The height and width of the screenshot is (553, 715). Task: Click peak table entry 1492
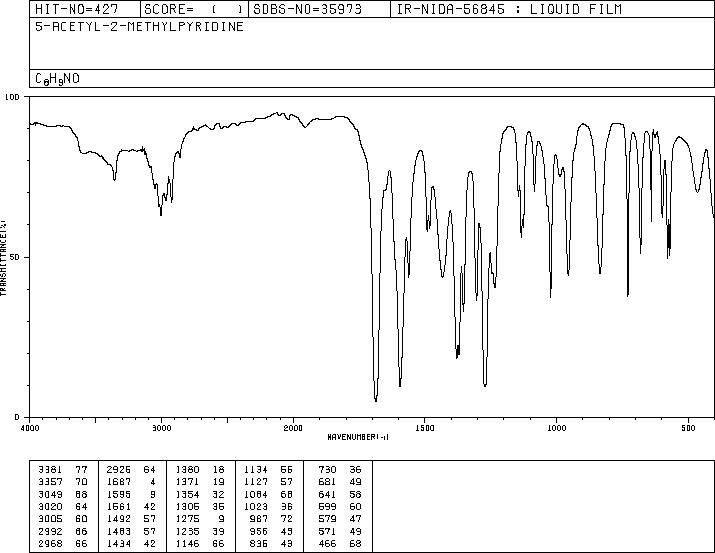pos(119,519)
